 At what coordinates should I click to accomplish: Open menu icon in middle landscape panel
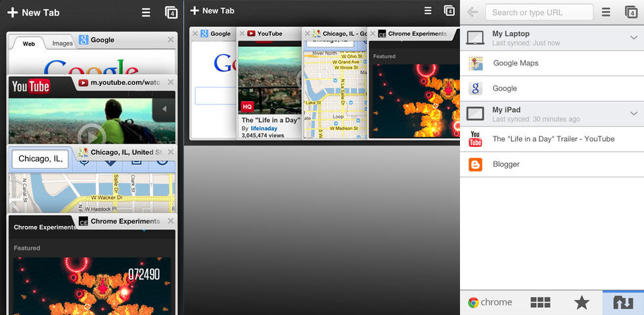point(428,10)
